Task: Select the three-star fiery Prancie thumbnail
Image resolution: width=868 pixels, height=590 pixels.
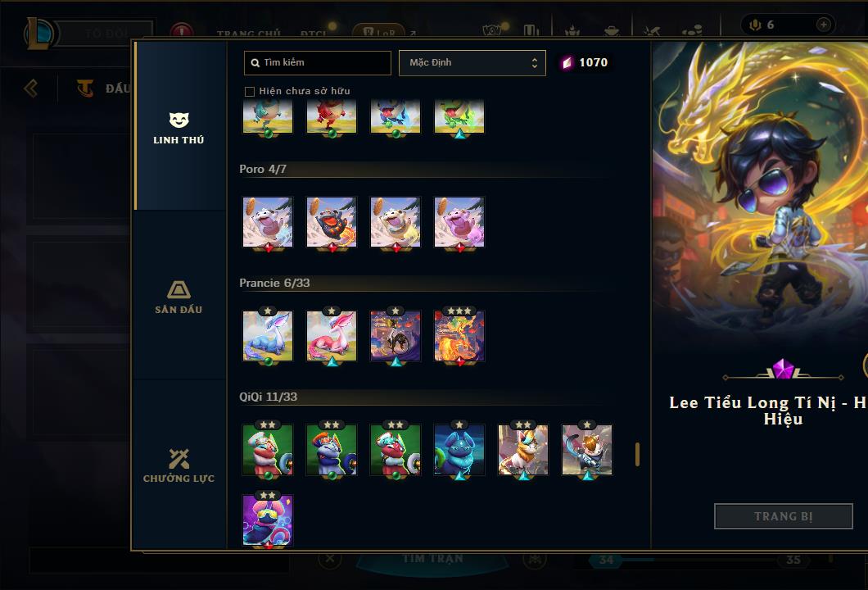Action: pos(459,336)
